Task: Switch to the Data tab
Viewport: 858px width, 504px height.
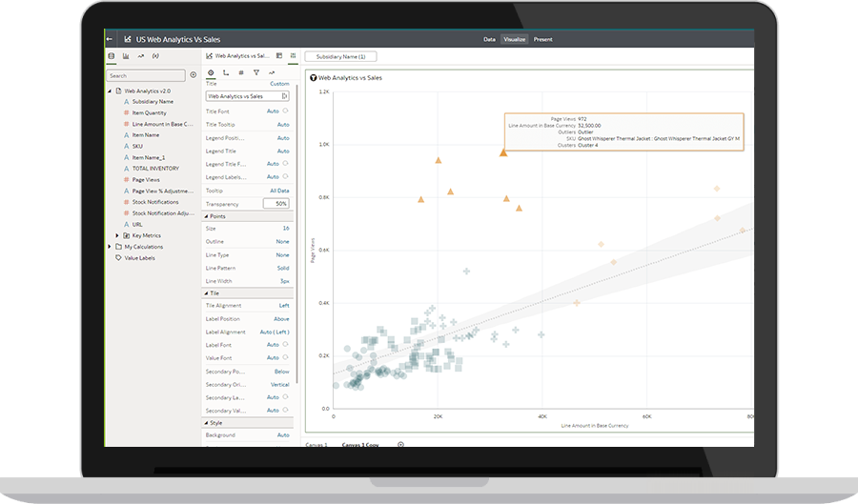Action: tap(489, 39)
